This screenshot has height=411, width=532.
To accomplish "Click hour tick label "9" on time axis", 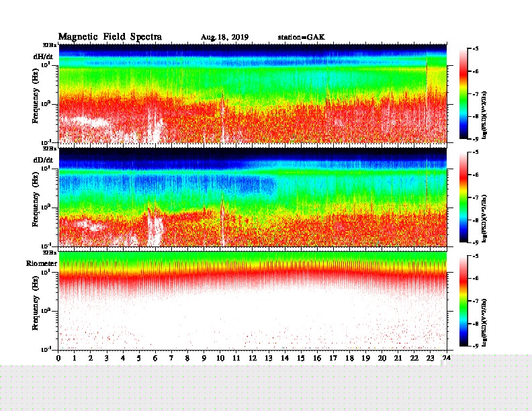I will pos(204,358).
